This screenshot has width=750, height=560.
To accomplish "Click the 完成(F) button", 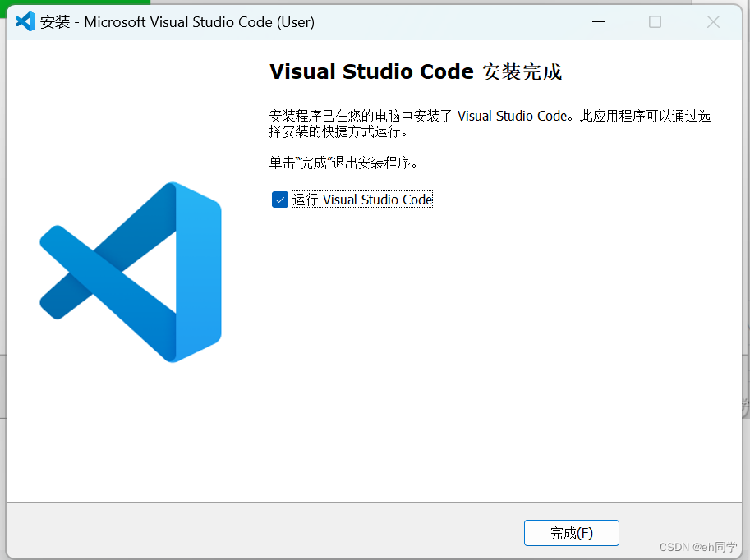I will [572, 533].
